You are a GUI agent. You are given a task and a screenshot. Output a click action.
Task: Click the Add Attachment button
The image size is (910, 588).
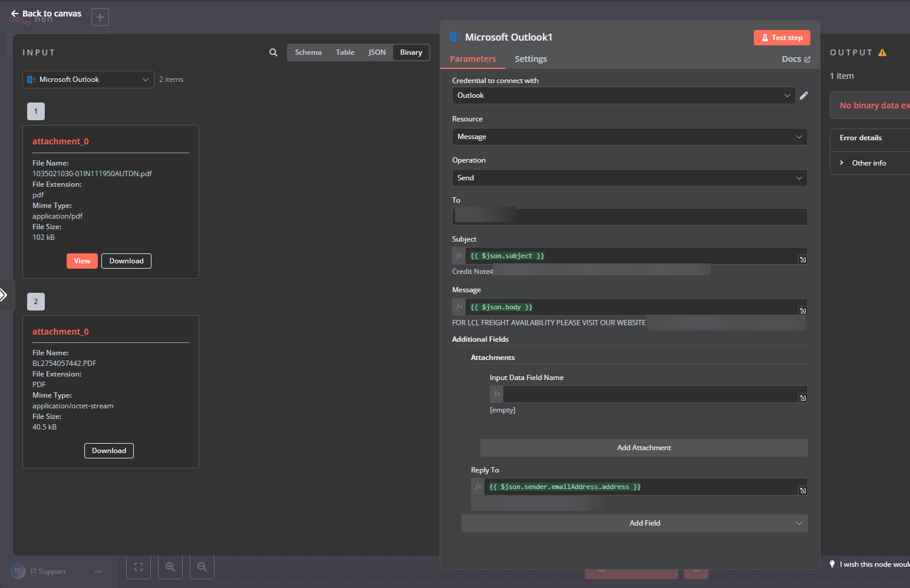coord(644,448)
